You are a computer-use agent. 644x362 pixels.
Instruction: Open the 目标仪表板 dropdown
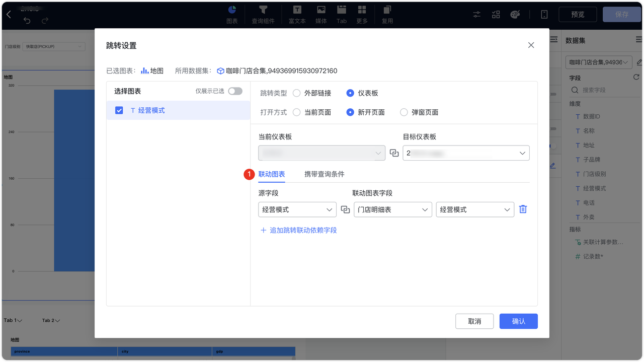(x=465, y=153)
